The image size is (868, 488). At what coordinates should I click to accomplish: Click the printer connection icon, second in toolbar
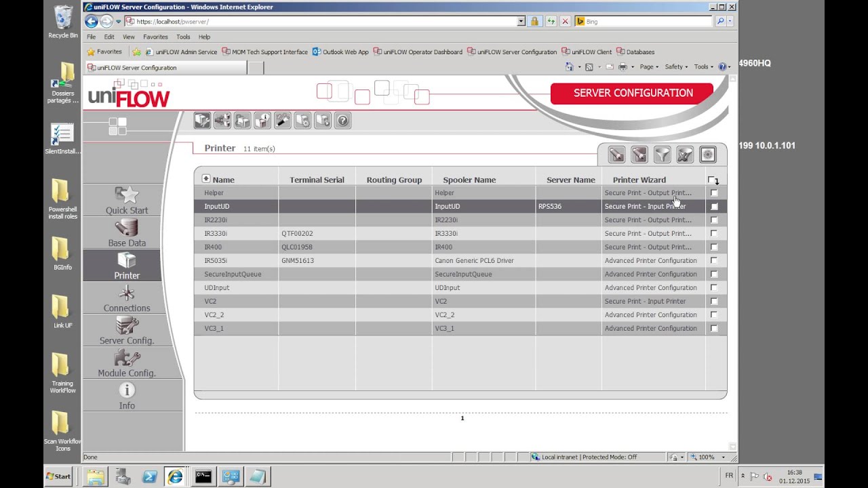(222, 121)
